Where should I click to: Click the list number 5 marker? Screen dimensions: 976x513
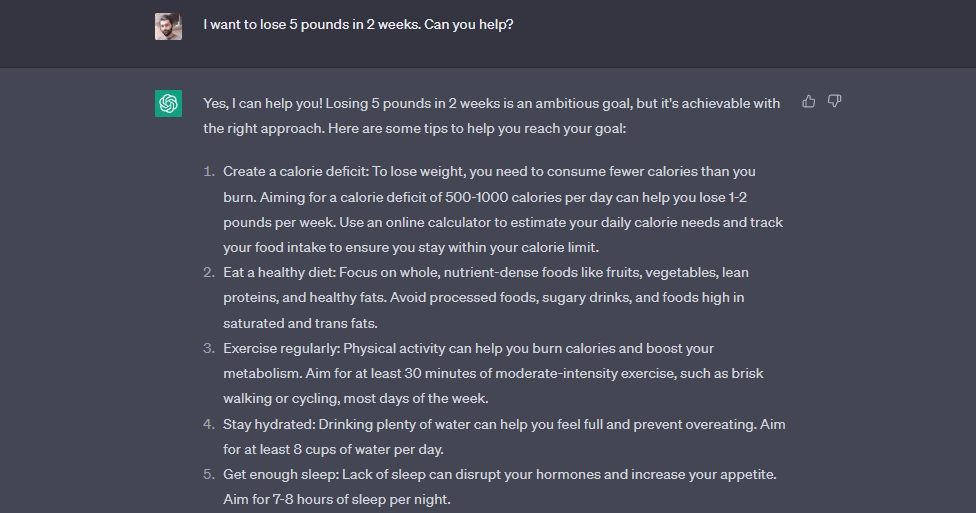coord(209,474)
